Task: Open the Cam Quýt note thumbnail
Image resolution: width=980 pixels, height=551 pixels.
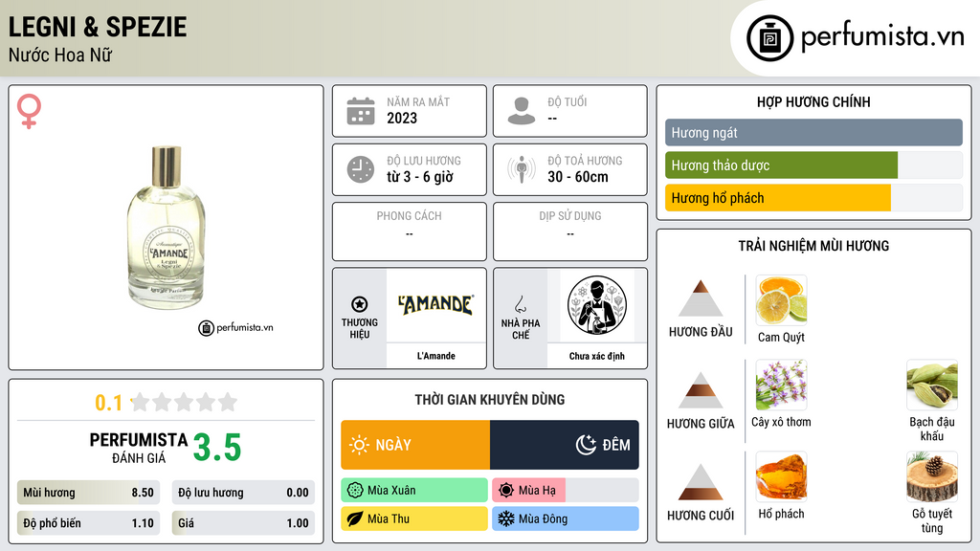Action: tap(781, 300)
